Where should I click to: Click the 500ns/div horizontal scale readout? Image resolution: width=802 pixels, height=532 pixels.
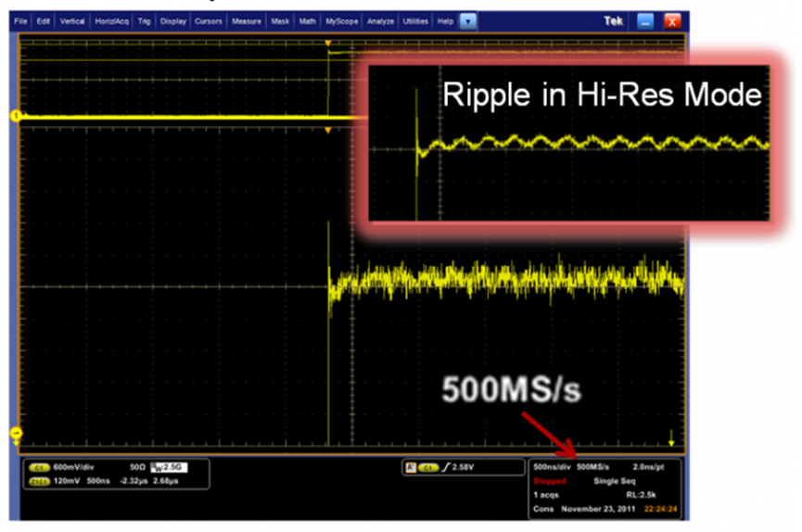[552, 467]
